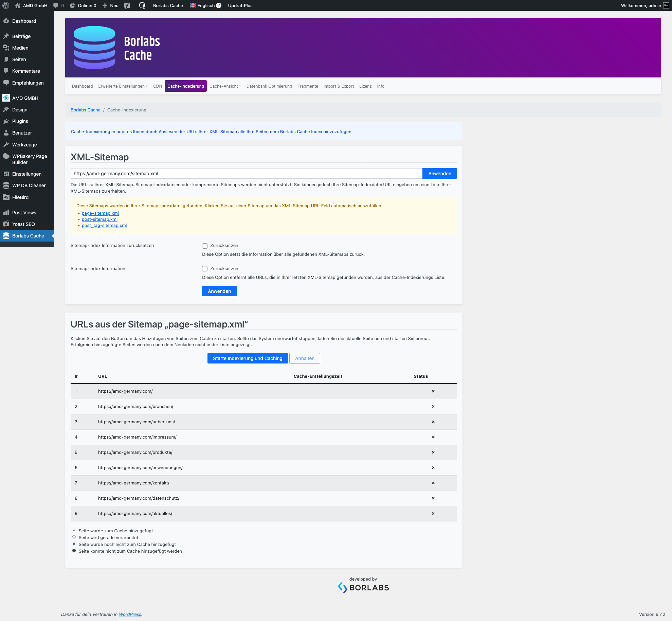
Task: Click the Yoast SEO icon in admin bar
Action: point(127,5)
